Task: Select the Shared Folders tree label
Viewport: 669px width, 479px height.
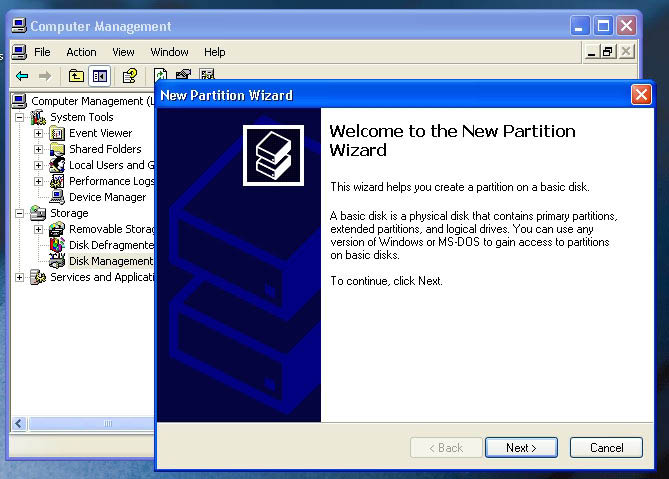Action: click(105, 149)
